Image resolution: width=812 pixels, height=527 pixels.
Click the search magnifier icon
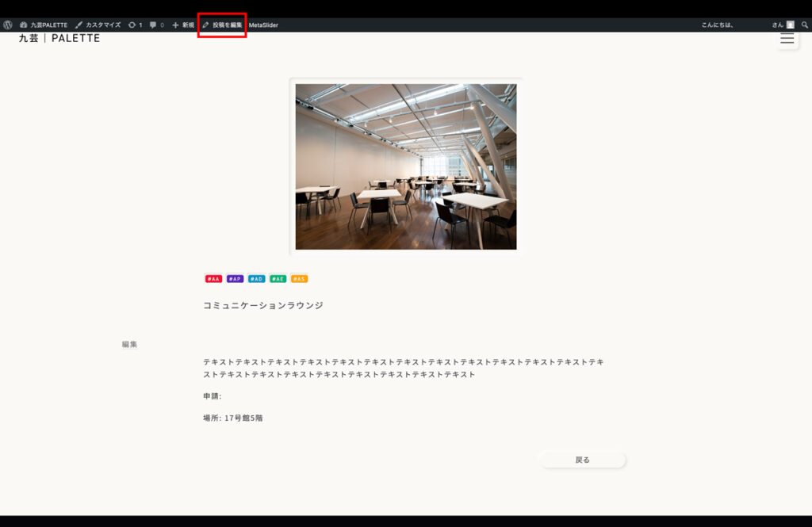pos(804,25)
